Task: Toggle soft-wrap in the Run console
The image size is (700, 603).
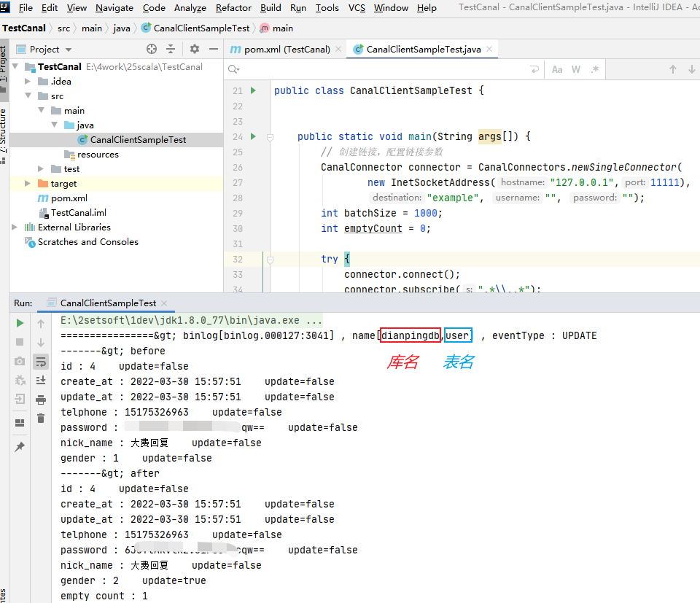Action: coord(41,362)
